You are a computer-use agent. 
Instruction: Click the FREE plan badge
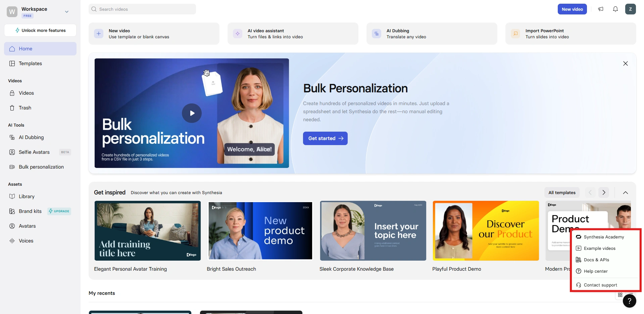click(x=28, y=16)
